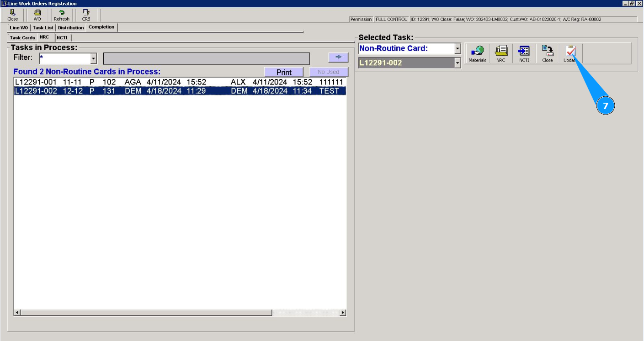Click the FULL CONTROL permission field

391,20
